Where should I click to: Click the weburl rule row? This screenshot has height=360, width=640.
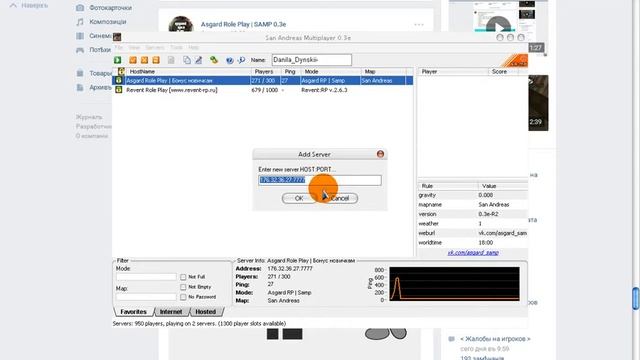(x=473, y=233)
